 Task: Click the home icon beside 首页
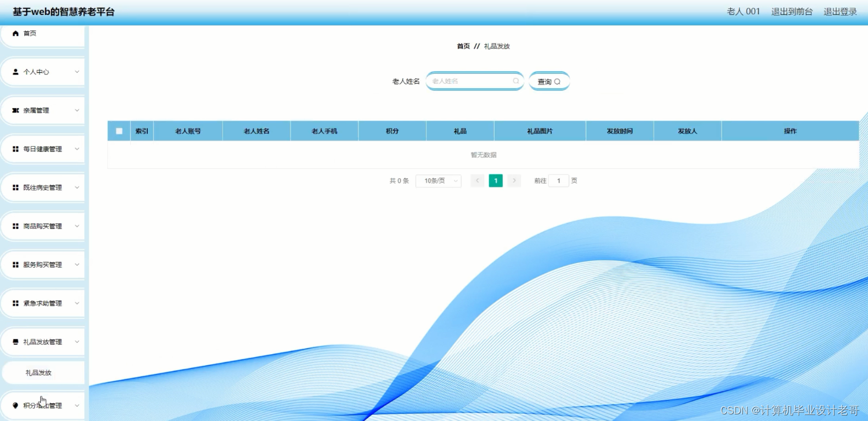15,33
